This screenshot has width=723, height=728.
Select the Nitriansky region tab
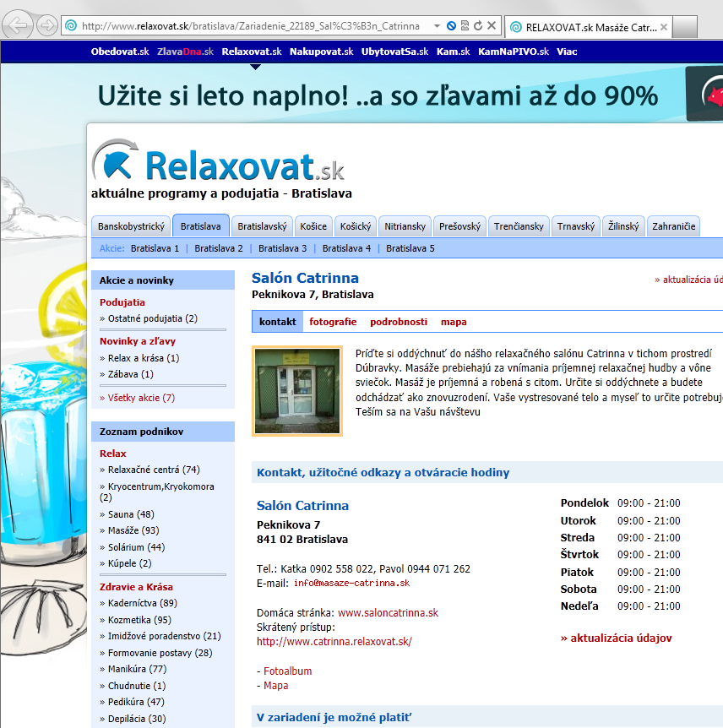(405, 226)
